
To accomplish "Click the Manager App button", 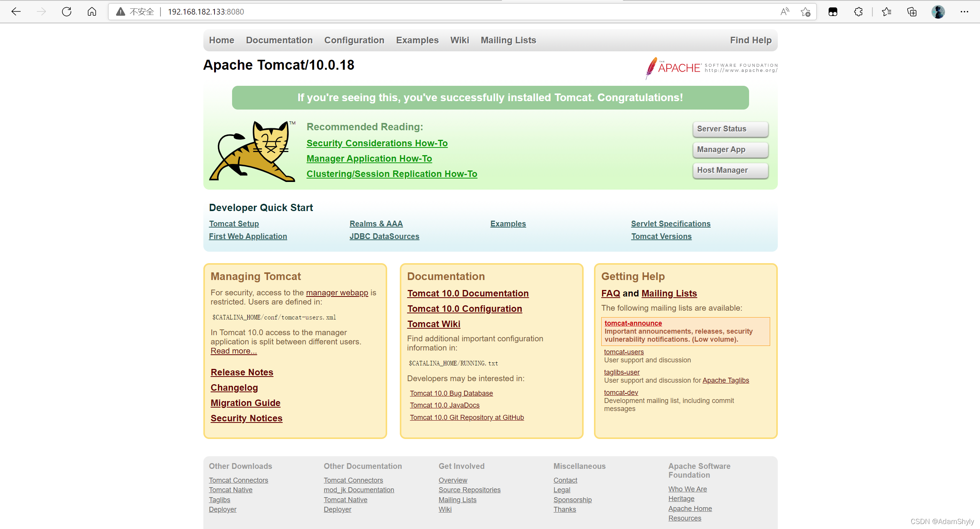I will click(x=730, y=150).
